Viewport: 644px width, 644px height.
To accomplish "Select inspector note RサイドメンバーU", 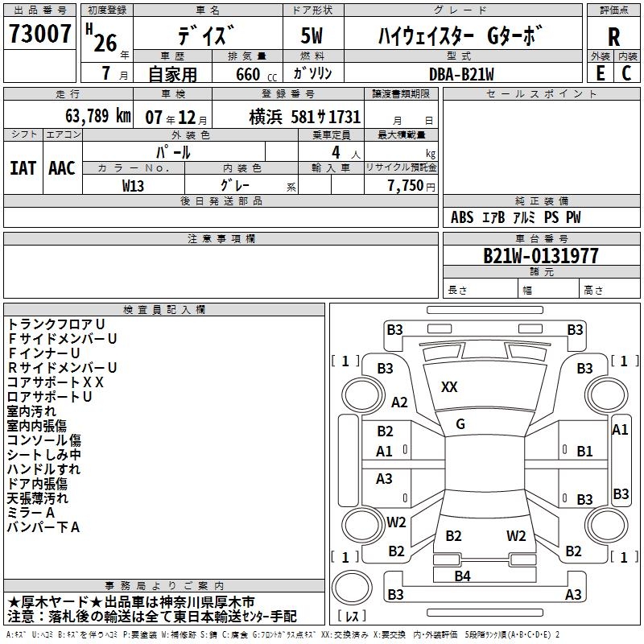I will click(62, 367).
